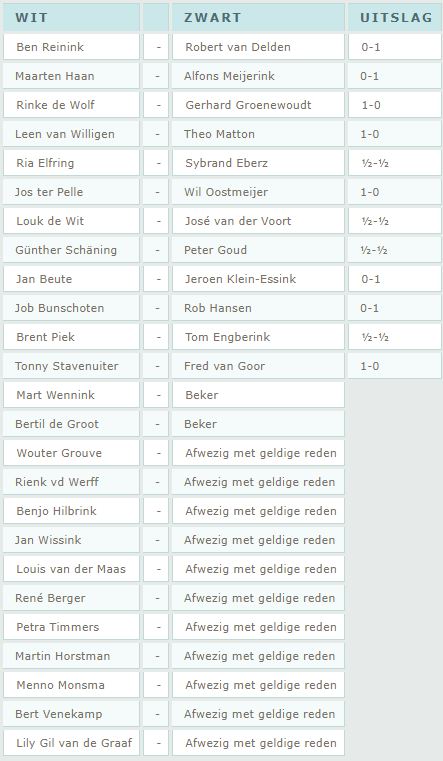Image resolution: width=443 pixels, height=761 pixels.
Task: Click Beker entry beside Mart Wennink
Action: click(x=258, y=395)
